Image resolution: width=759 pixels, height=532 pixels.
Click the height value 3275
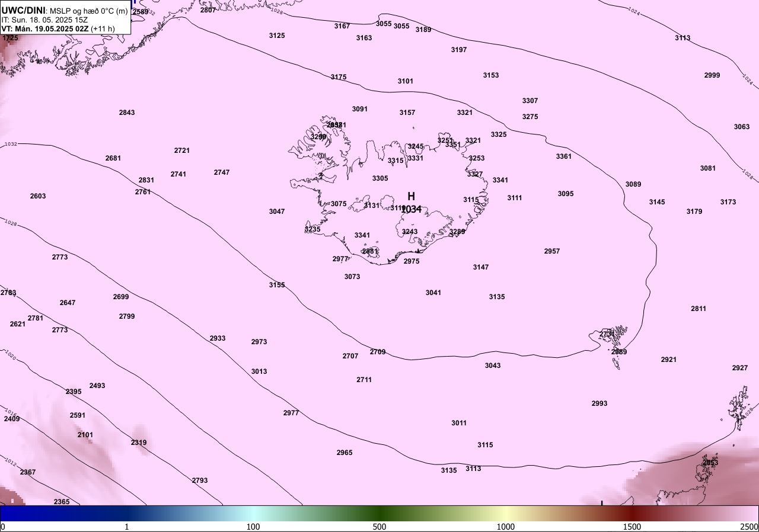[530, 117]
